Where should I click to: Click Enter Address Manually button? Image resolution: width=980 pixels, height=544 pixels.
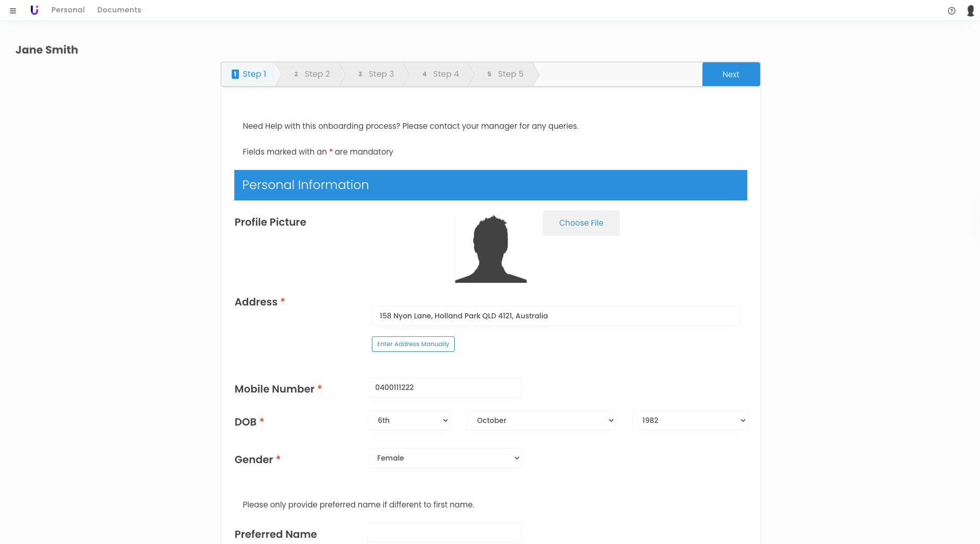[413, 344]
